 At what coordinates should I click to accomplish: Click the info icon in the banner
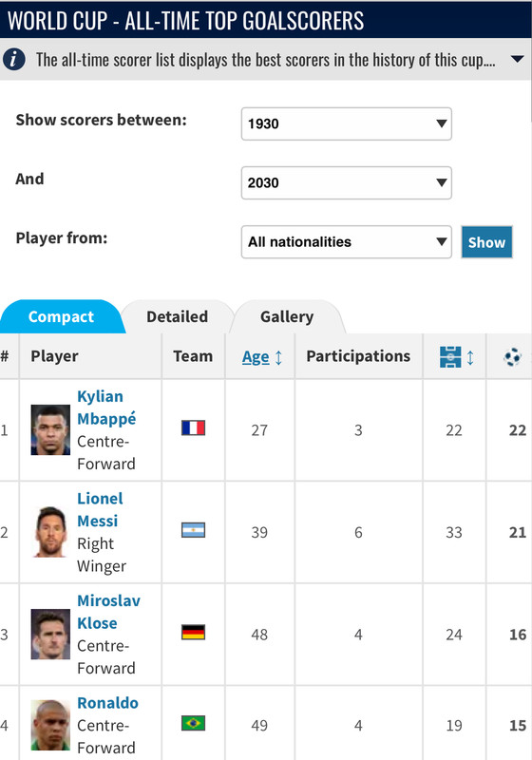coord(14,59)
